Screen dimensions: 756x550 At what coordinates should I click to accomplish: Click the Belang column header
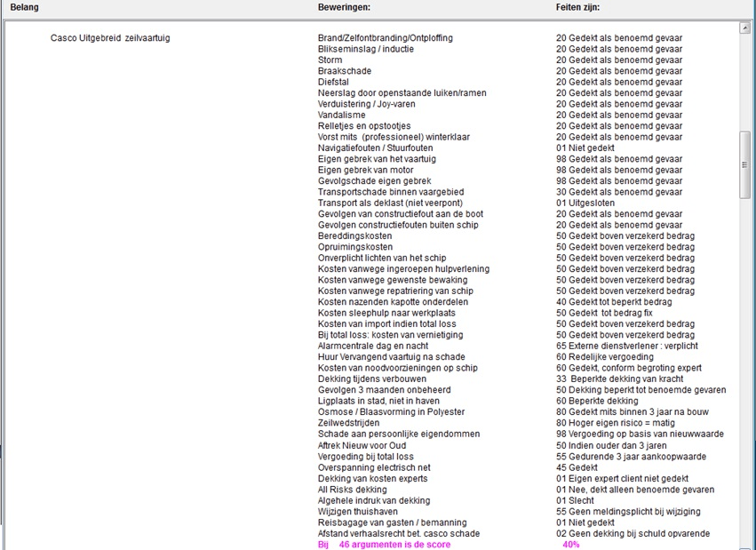(x=24, y=7)
